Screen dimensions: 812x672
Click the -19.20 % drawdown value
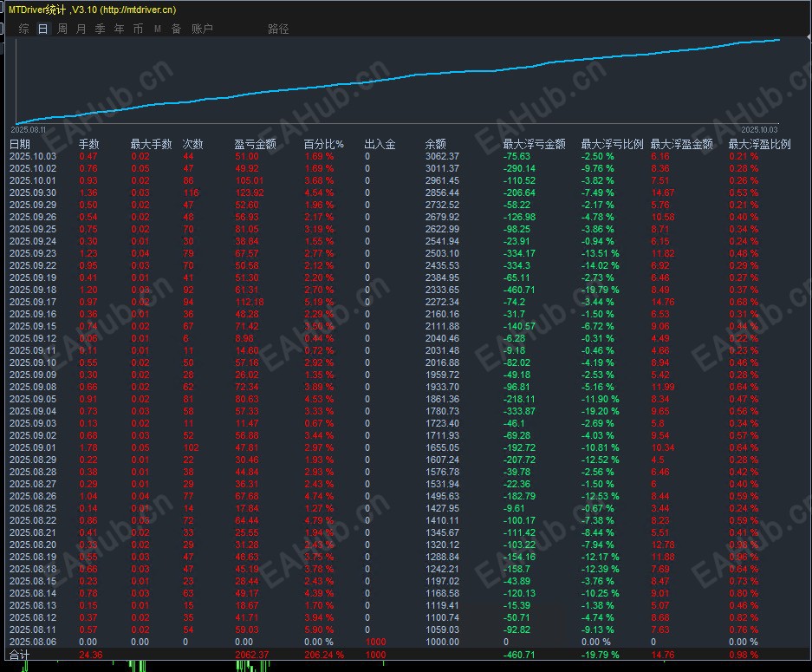click(x=601, y=411)
